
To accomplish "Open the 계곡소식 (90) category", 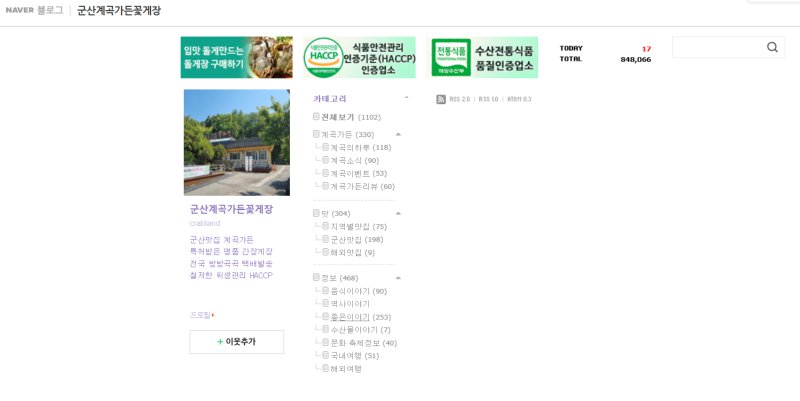I will click(x=355, y=161).
